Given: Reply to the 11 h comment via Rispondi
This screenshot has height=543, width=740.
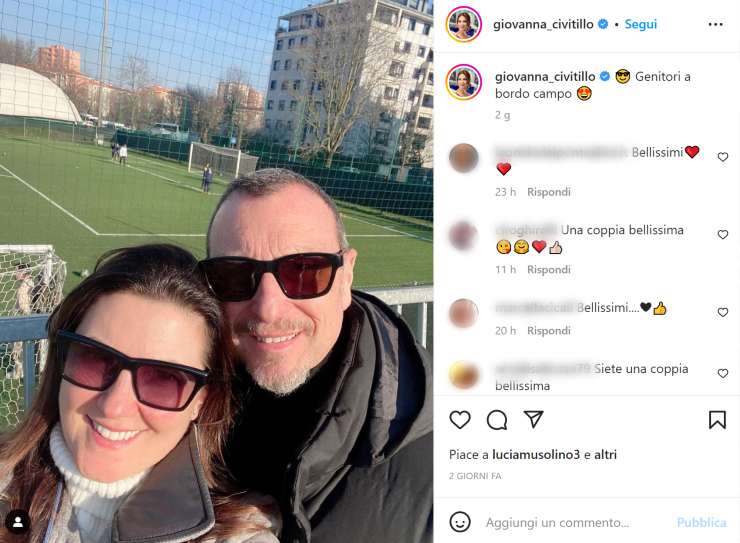Looking at the screenshot, I should pos(548,269).
